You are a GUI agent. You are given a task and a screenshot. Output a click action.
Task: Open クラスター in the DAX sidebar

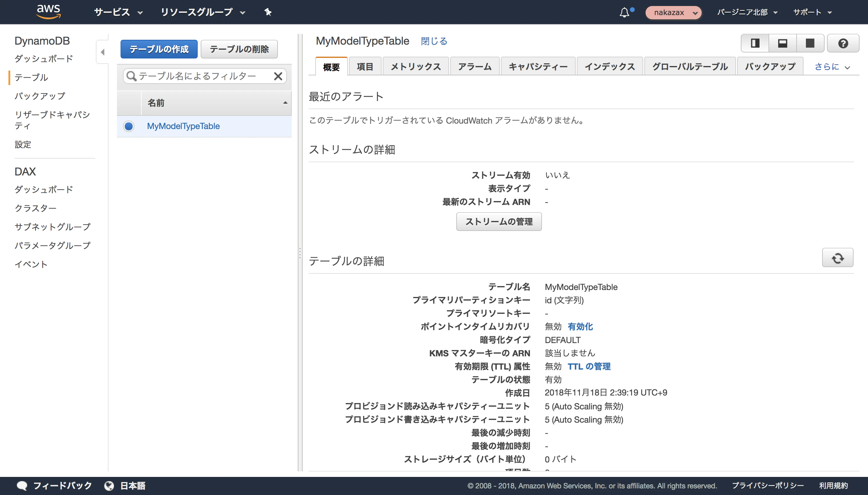click(35, 208)
